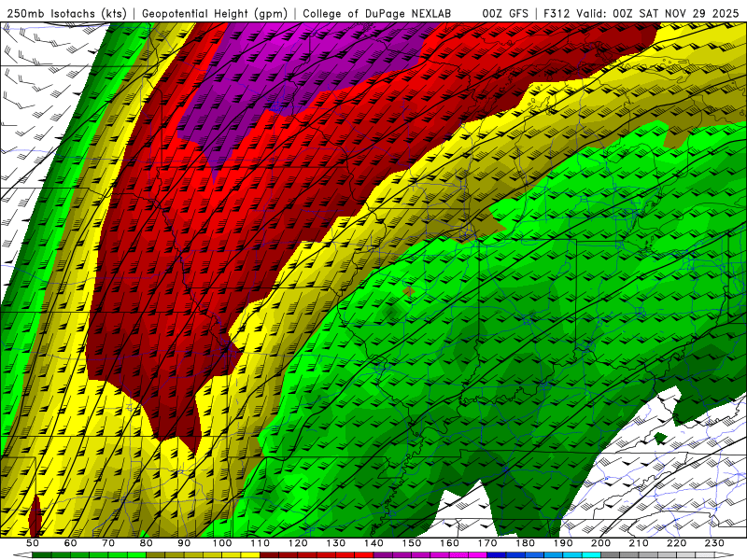The image size is (747, 560).
Task: Click the 100 label on the color scale
Action: (222, 543)
